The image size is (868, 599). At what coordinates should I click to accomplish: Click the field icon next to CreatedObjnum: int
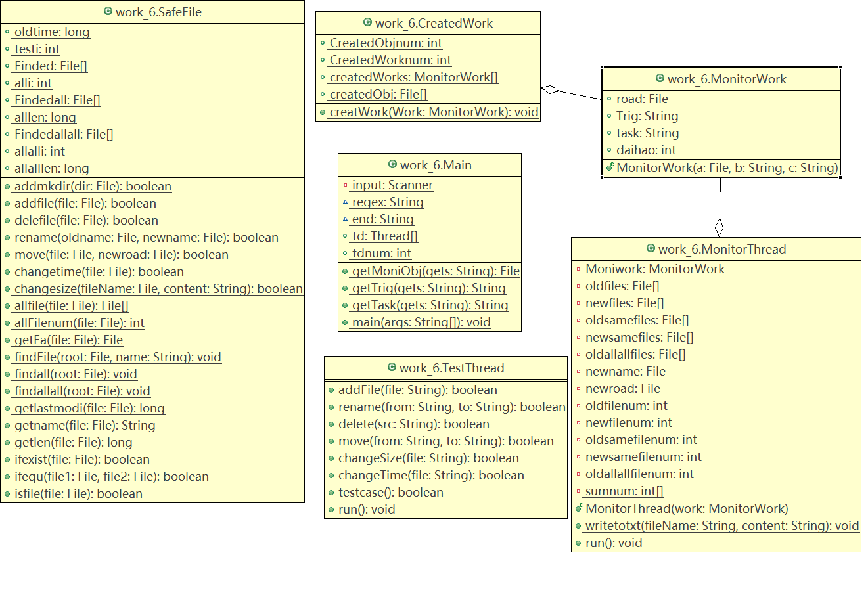[x=323, y=43]
